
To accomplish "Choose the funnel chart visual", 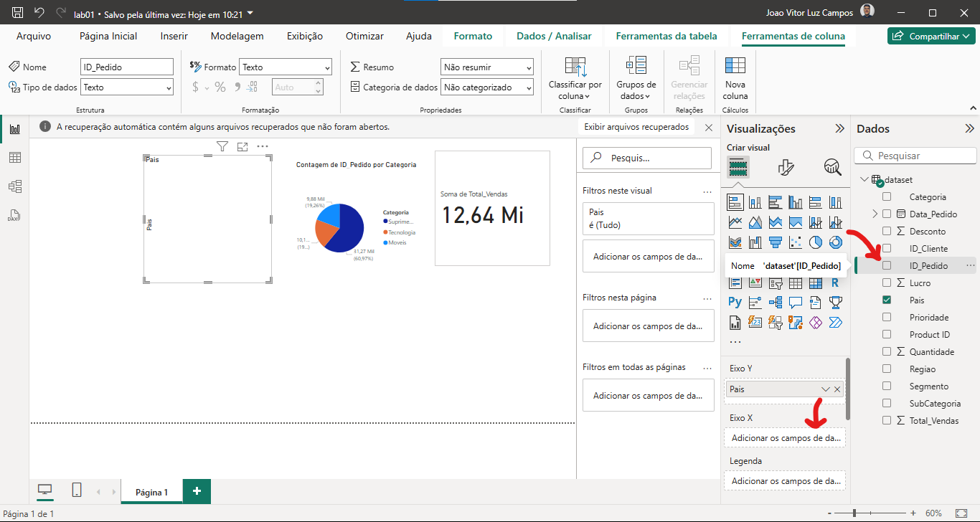I will coord(775,242).
